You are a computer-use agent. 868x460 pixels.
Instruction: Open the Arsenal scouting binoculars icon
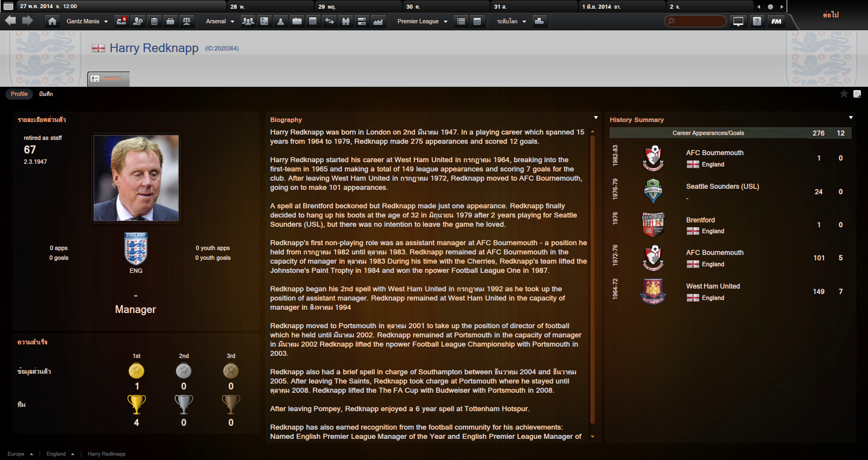coord(346,21)
